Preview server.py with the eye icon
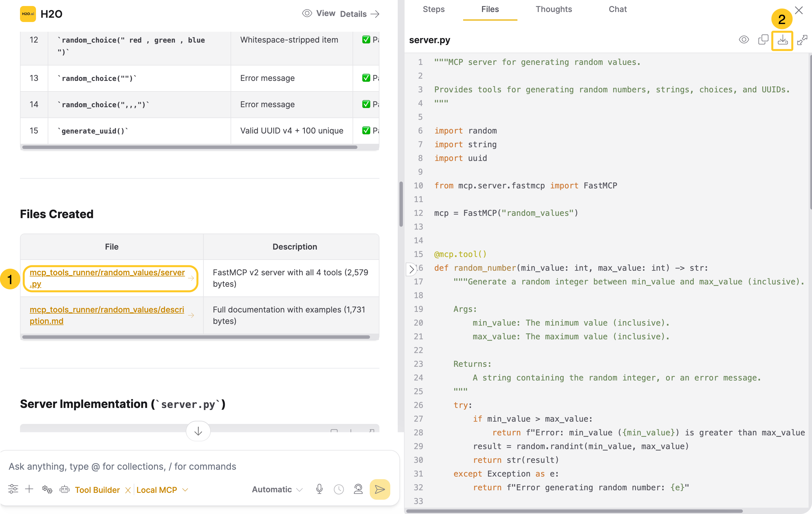 [x=743, y=40]
